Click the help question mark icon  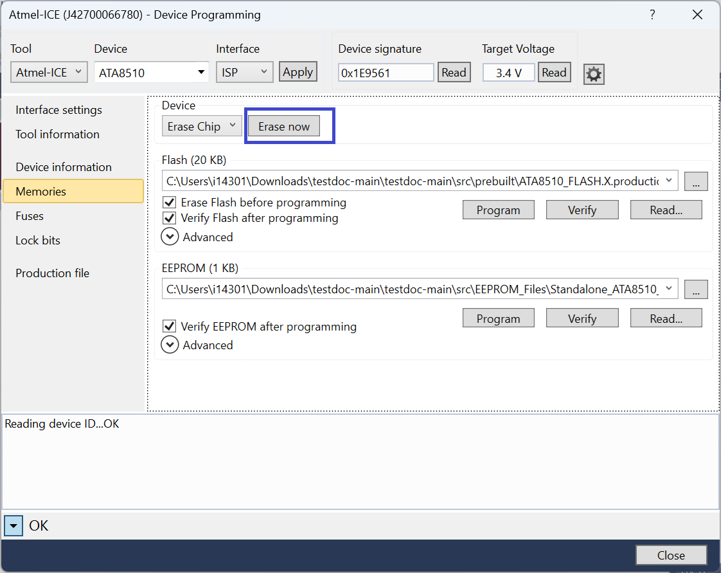tap(652, 14)
